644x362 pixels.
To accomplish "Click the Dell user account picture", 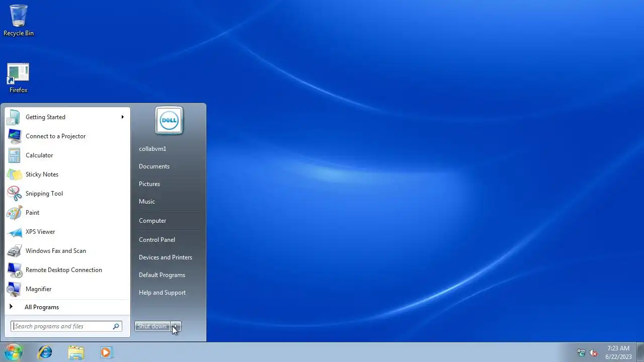I will tap(169, 121).
